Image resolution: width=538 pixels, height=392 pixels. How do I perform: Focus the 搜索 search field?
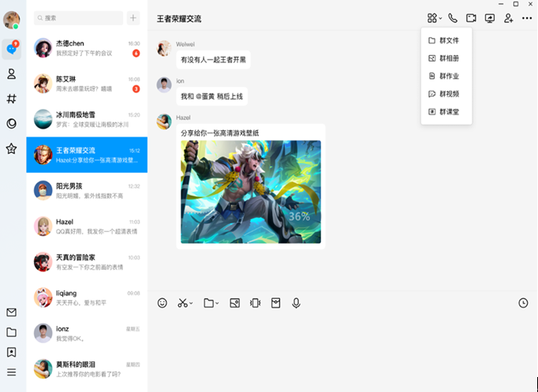click(x=78, y=18)
